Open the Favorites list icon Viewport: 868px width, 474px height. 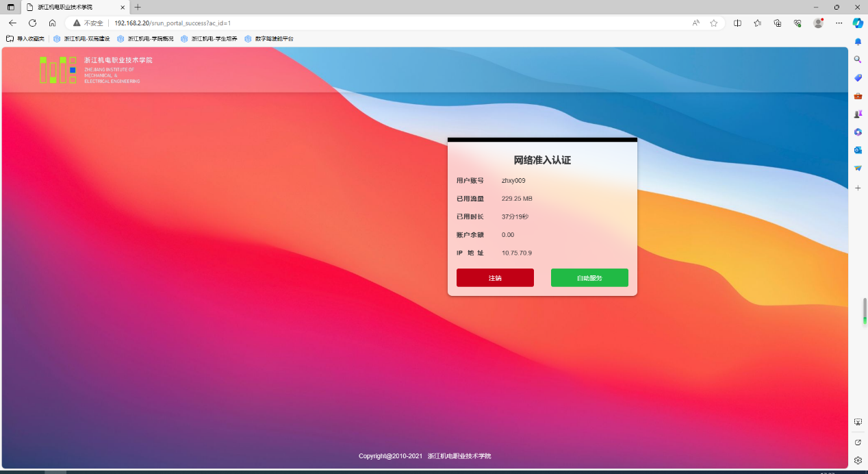coord(757,23)
